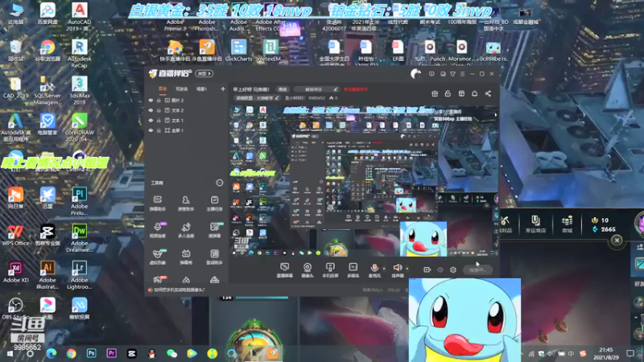Toggle the lock on 文本 1 layer

pos(159,120)
